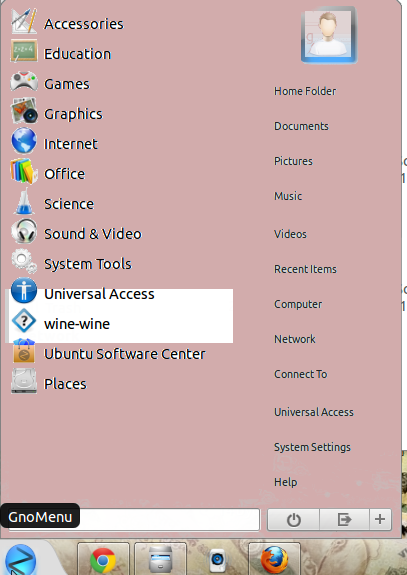This screenshot has width=407, height=575.
Task: Click the plus button beside log out
Action: [x=380, y=519]
